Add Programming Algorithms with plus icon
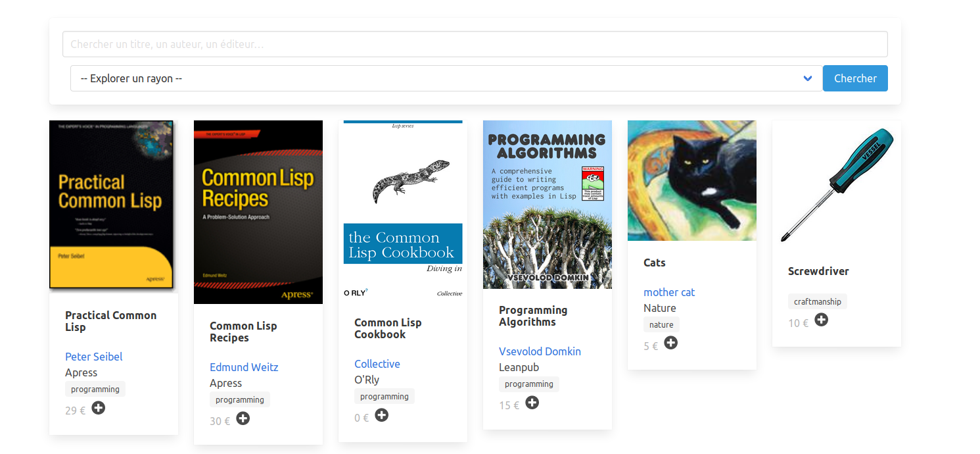 click(532, 403)
